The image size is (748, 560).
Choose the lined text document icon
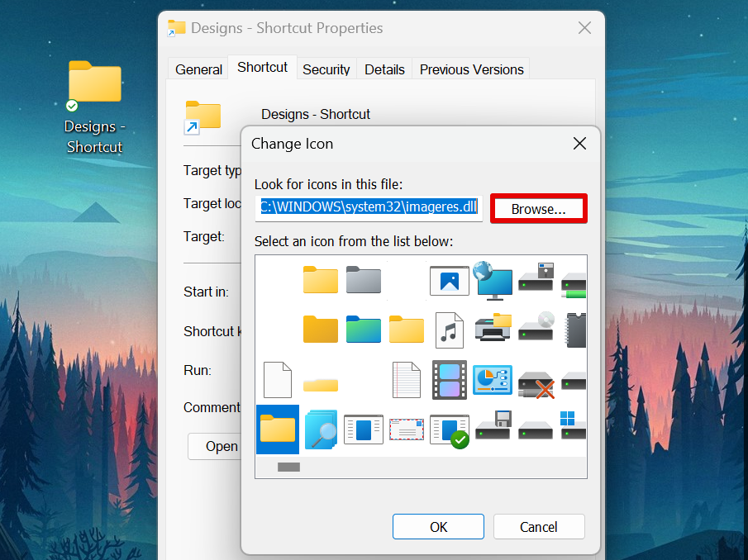click(407, 380)
